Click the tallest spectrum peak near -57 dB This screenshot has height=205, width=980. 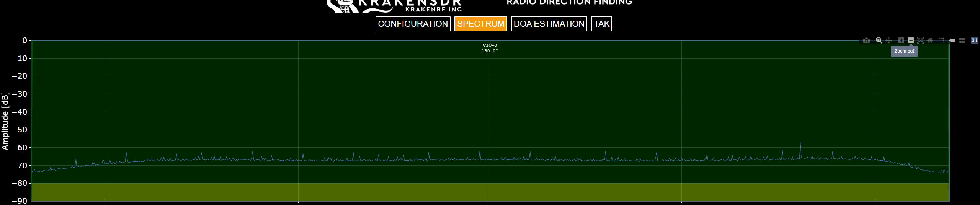pyautogui.click(x=800, y=144)
